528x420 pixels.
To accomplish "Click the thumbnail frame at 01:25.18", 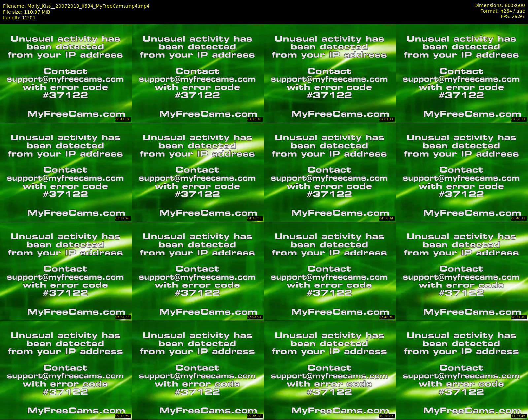I will 198,73.
